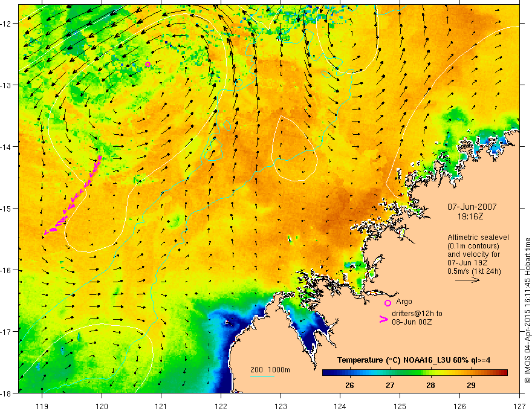Image resolution: width=532 pixels, height=411 pixels.
Task: Click the magenta drifter arrowhead symbol in the legend
Action: [384, 319]
